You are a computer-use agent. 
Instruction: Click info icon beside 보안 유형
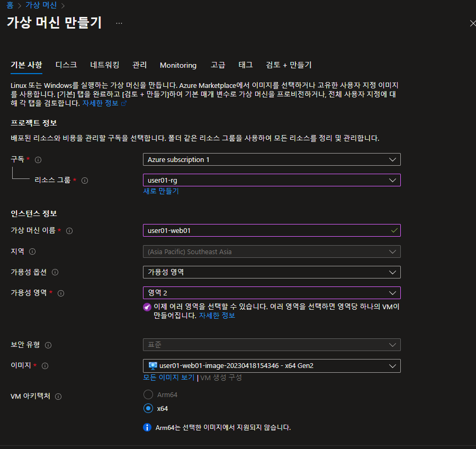(x=48, y=345)
